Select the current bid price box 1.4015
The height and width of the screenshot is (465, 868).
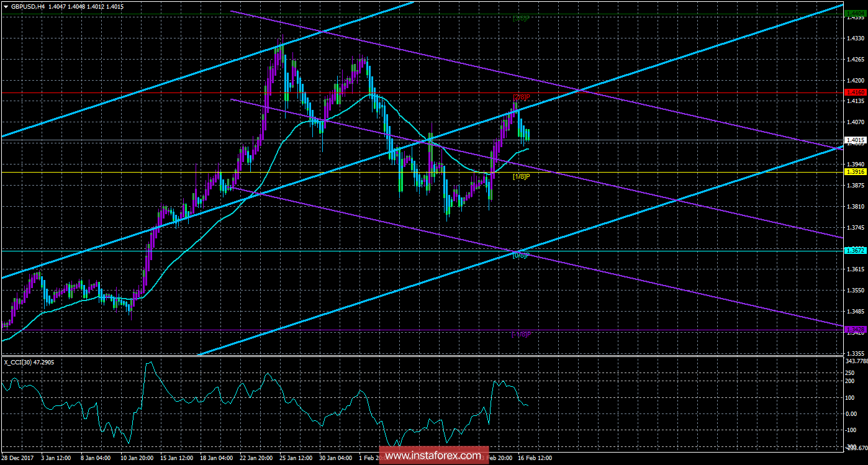[x=857, y=140]
